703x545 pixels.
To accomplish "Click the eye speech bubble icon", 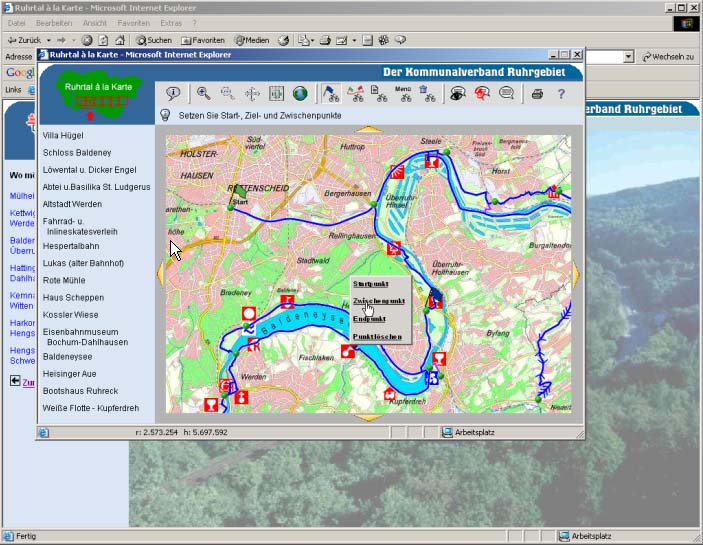I will point(458,94).
